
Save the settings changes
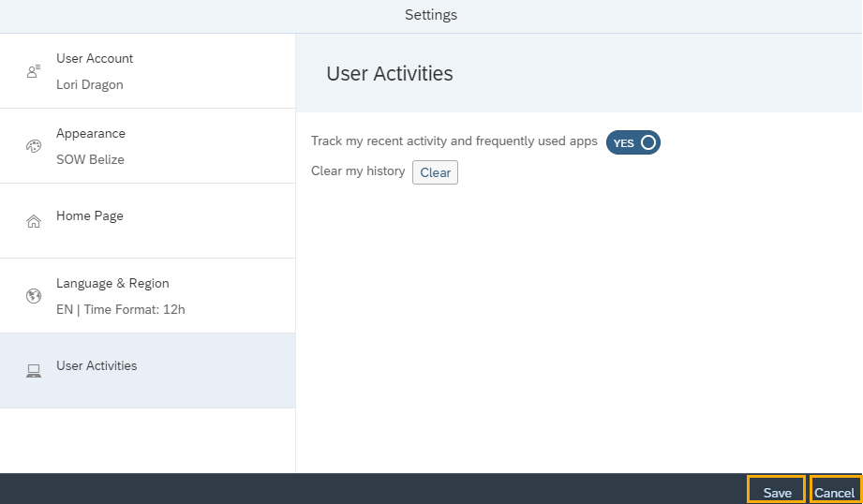(777, 493)
